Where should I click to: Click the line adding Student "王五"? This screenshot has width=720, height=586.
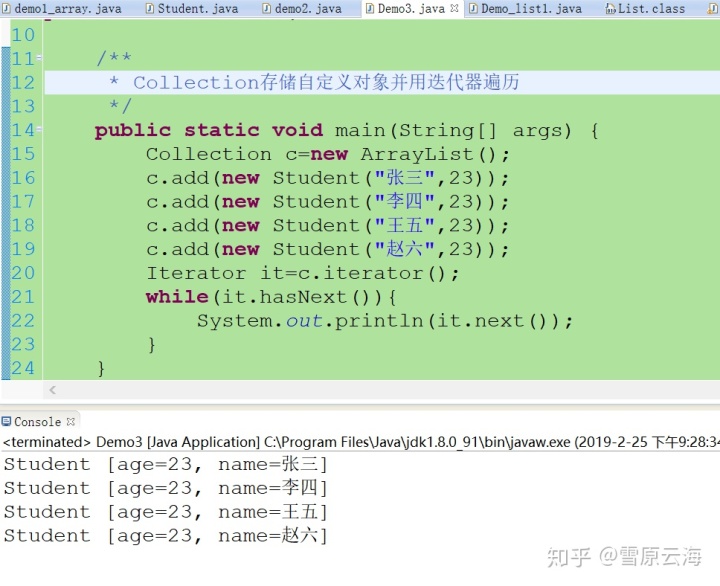tap(327, 225)
